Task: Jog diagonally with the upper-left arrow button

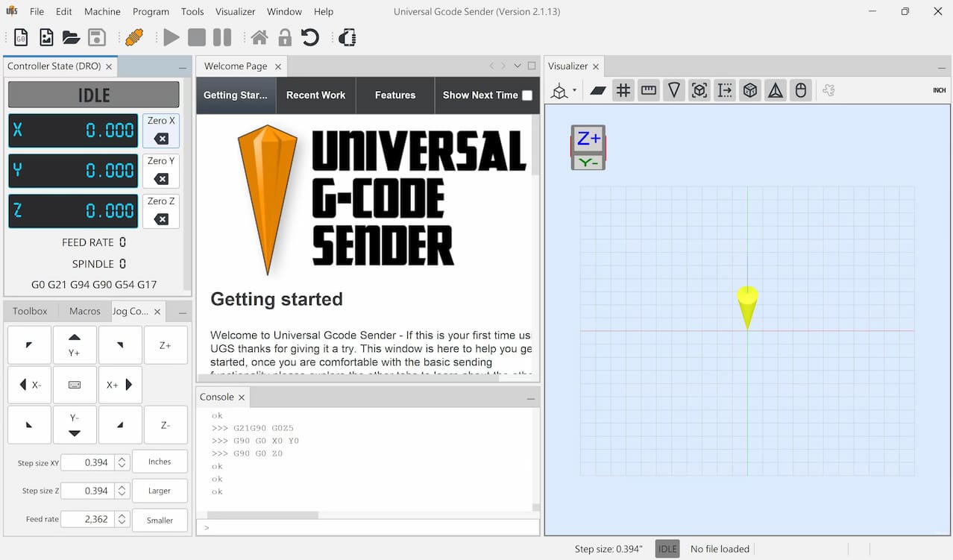Action: pos(30,345)
